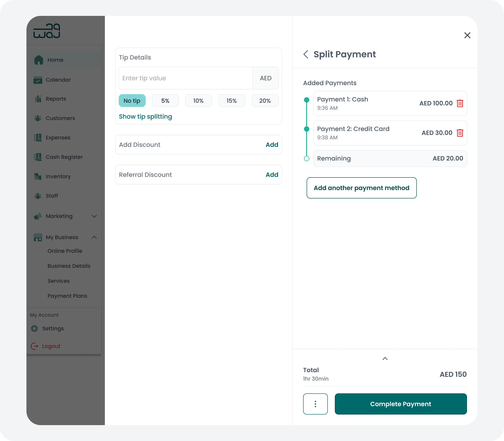Show tip splitting options
Image resolution: width=504 pixels, height=441 pixels.
[x=145, y=116]
